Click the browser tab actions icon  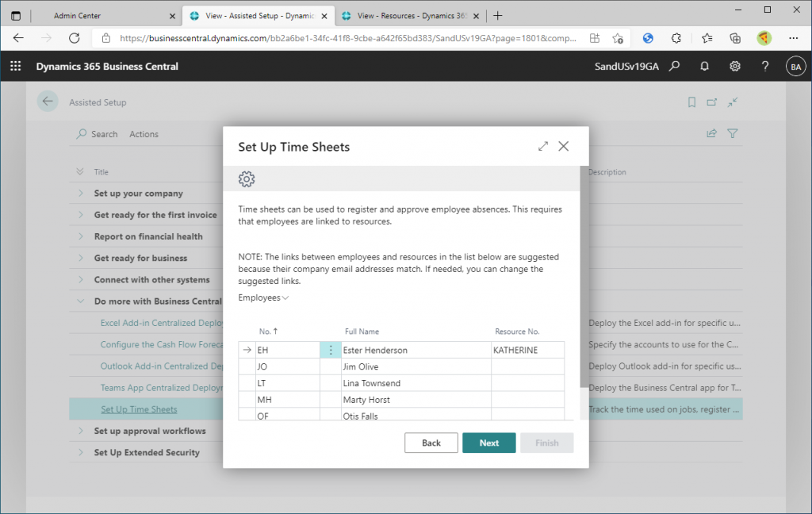click(16, 16)
